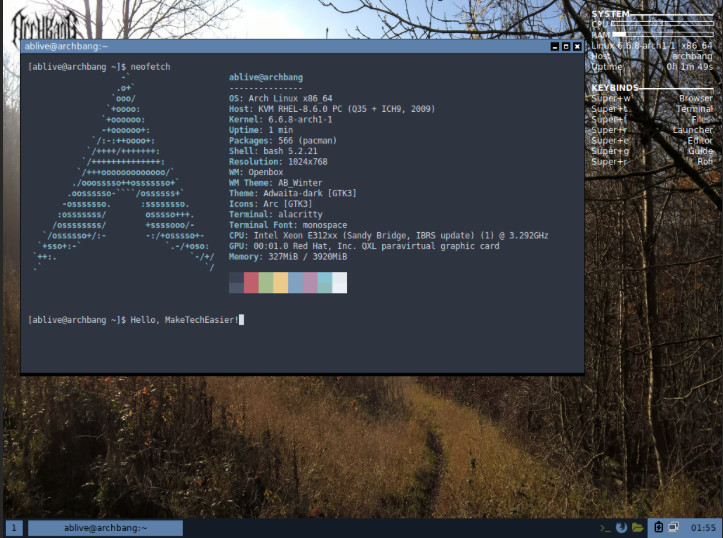Switch to workspace 1 in the pager

(x=13, y=528)
